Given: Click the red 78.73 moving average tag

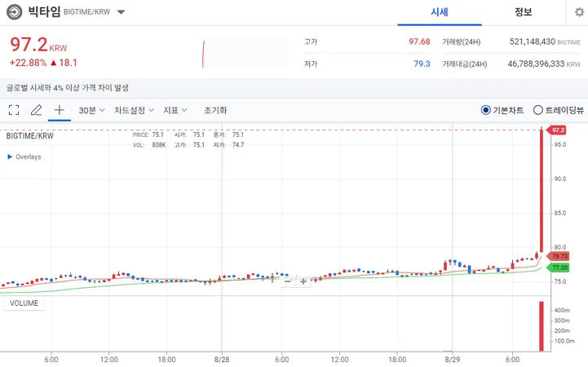Looking at the screenshot, I should pos(559,256).
